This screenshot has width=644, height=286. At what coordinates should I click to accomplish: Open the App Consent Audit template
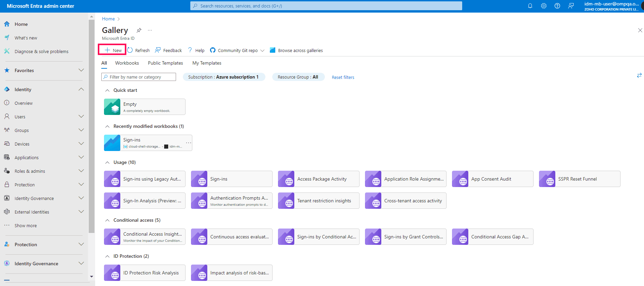click(493, 179)
